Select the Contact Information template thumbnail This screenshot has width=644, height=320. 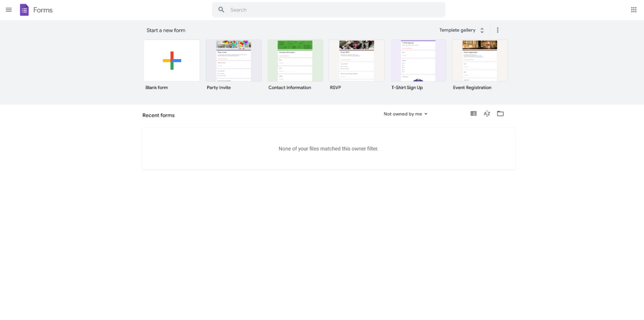pyautogui.click(x=295, y=60)
